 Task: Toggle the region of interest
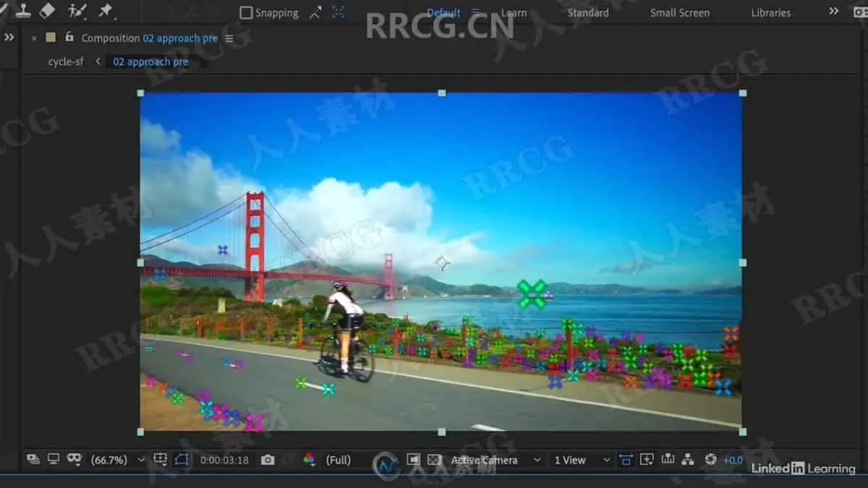point(413,459)
